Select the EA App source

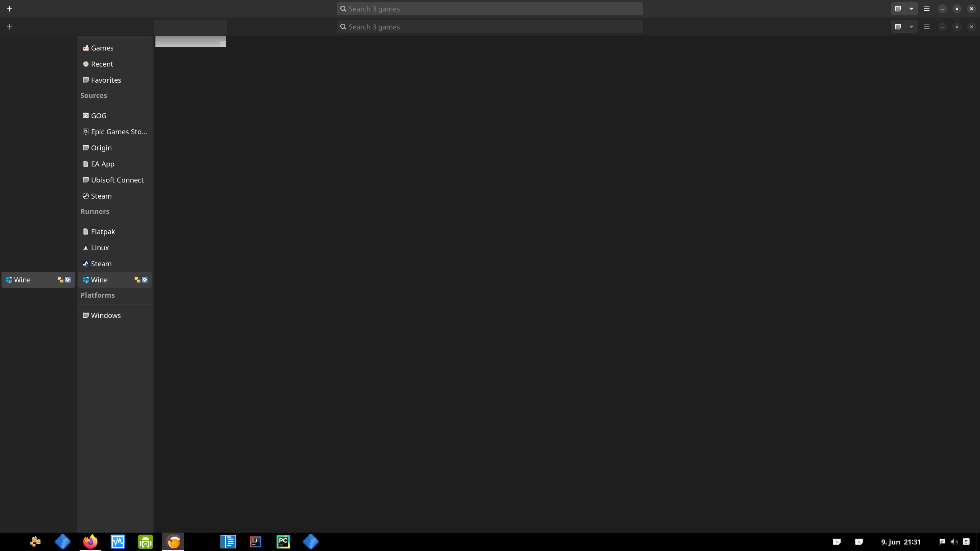(x=102, y=163)
